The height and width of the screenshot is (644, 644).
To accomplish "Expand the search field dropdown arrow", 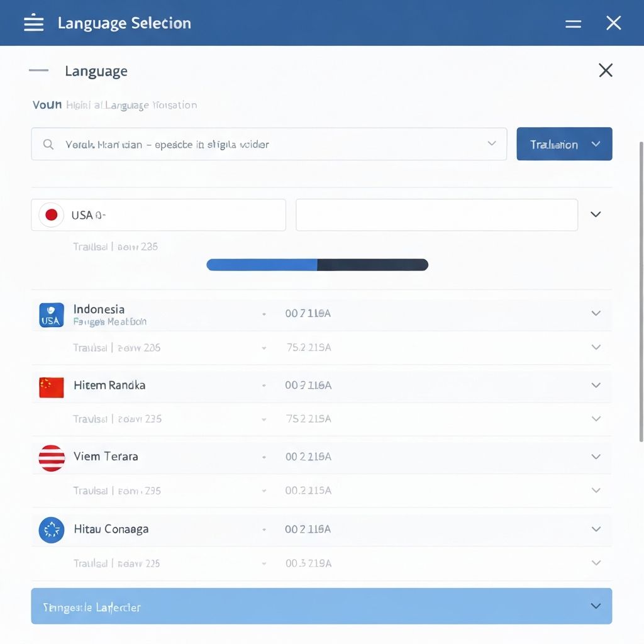I will pyautogui.click(x=492, y=143).
